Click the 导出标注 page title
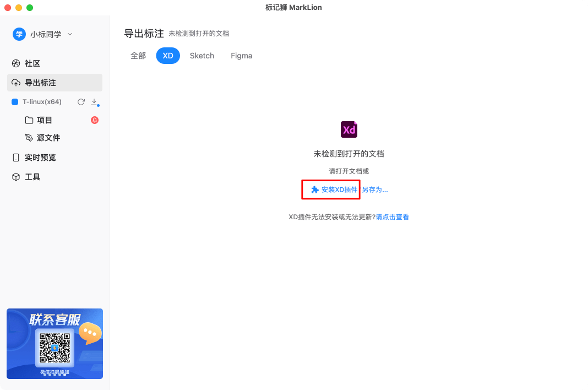 [x=144, y=34]
